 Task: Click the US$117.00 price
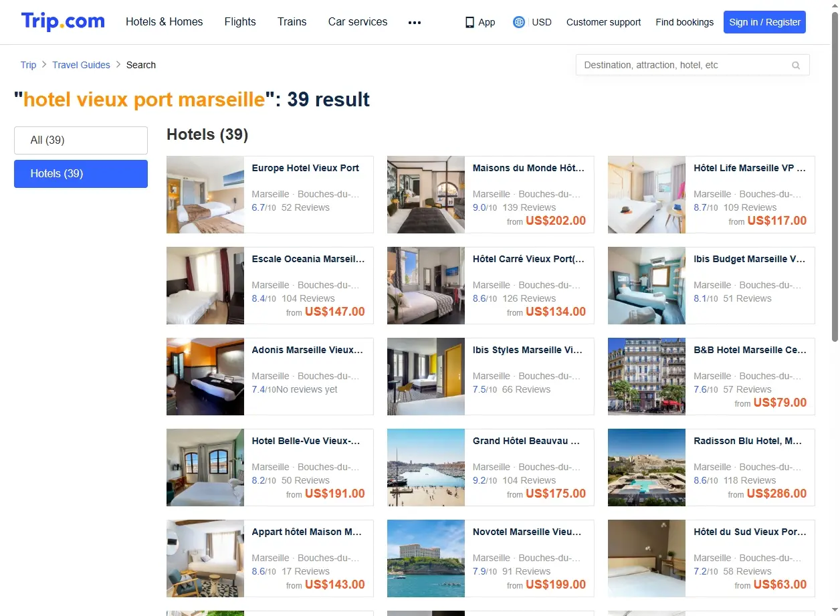coord(777,221)
